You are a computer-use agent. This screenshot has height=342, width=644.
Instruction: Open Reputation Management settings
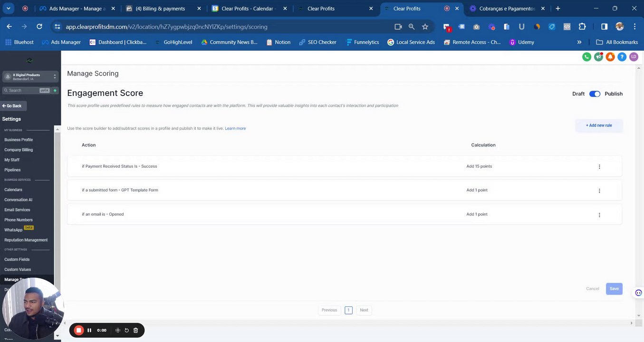tap(26, 240)
